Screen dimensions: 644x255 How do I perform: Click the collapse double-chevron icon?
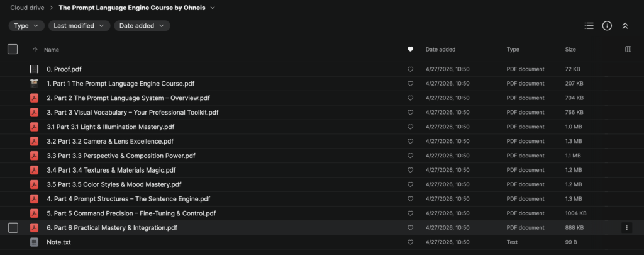point(625,26)
